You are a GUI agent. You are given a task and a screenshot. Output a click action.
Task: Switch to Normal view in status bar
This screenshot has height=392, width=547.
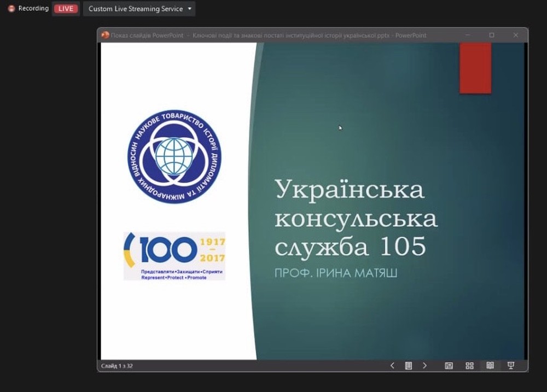coord(449,366)
